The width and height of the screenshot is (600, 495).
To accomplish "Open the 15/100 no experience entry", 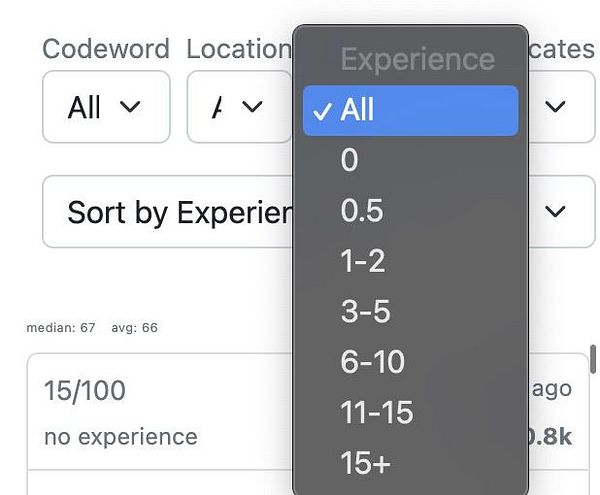I will (x=308, y=412).
